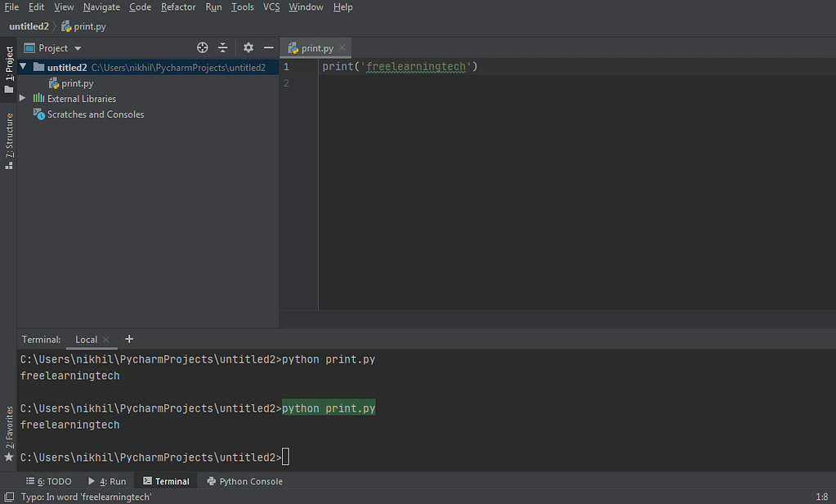Click the locate/scroll from source target icon
The width and height of the screenshot is (836, 504).
point(203,48)
